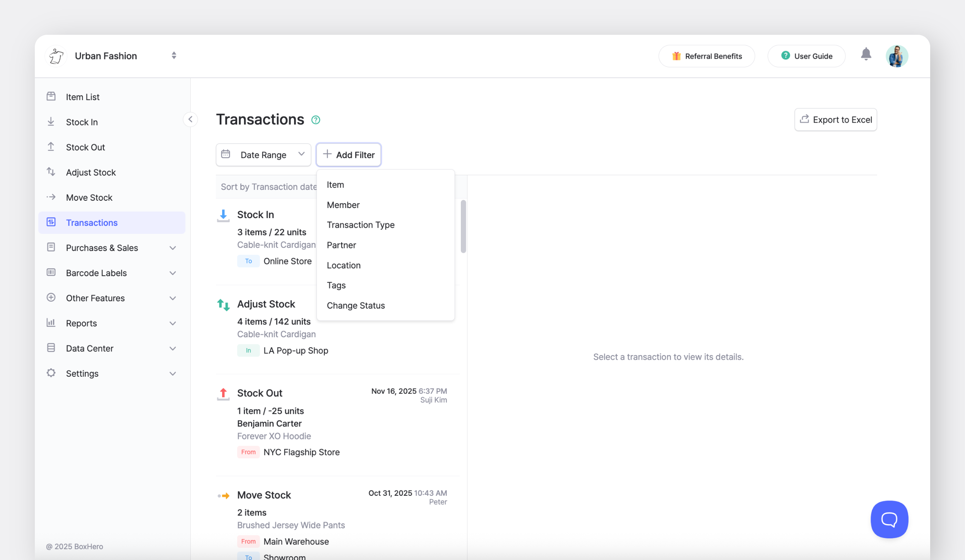Collapse the sidebar with arrow button
Viewport: 965px width, 560px height.
[190, 120]
